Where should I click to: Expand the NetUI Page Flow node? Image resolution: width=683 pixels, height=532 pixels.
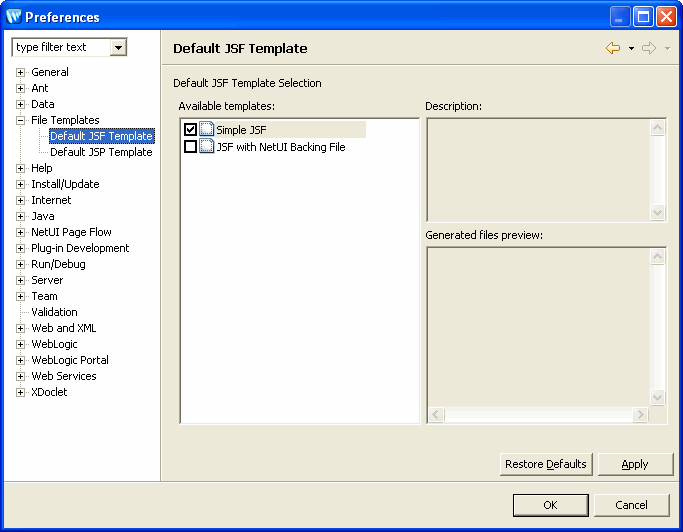[x=20, y=232]
